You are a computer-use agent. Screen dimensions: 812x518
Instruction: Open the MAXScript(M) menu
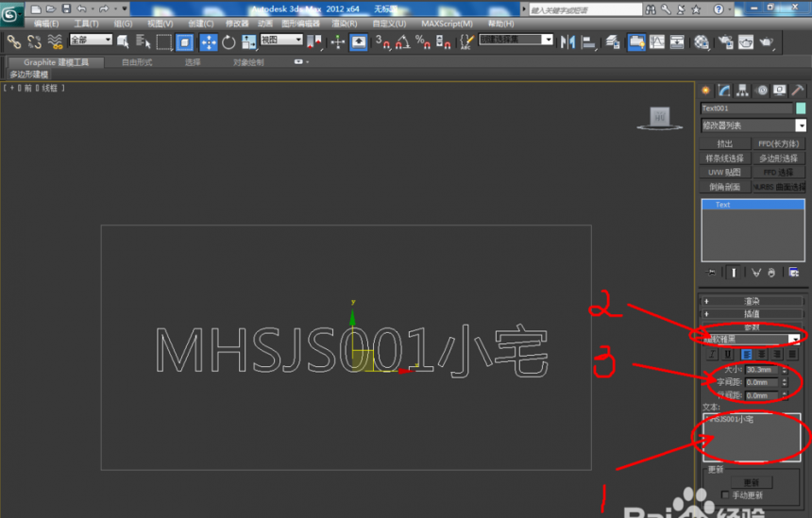(x=447, y=24)
